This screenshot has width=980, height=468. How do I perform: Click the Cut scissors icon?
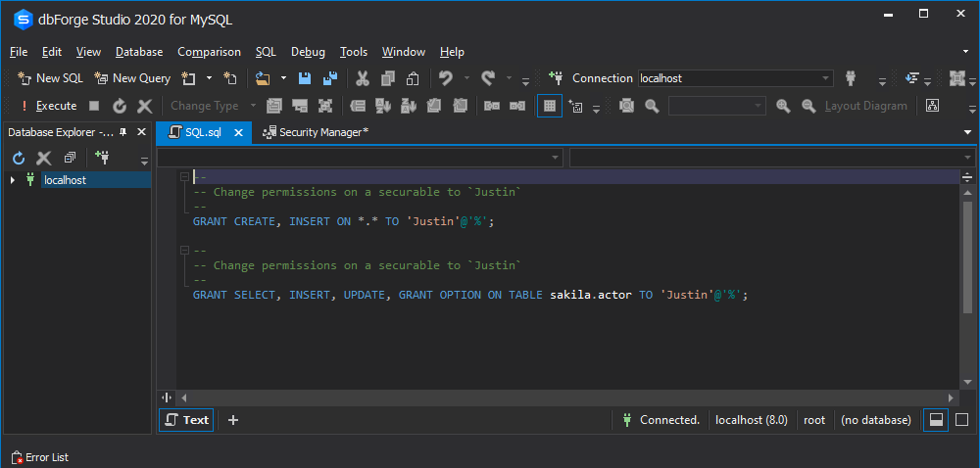pos(363,78)
